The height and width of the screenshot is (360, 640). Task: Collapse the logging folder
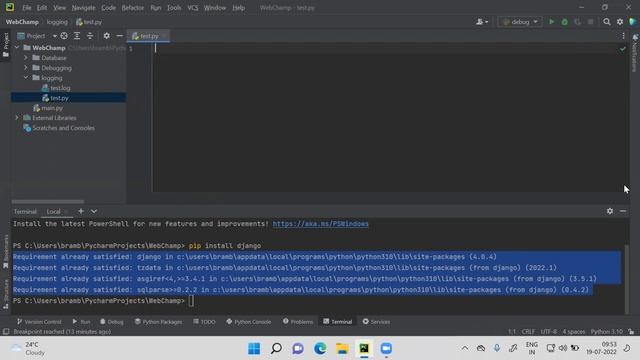(26, 78)
